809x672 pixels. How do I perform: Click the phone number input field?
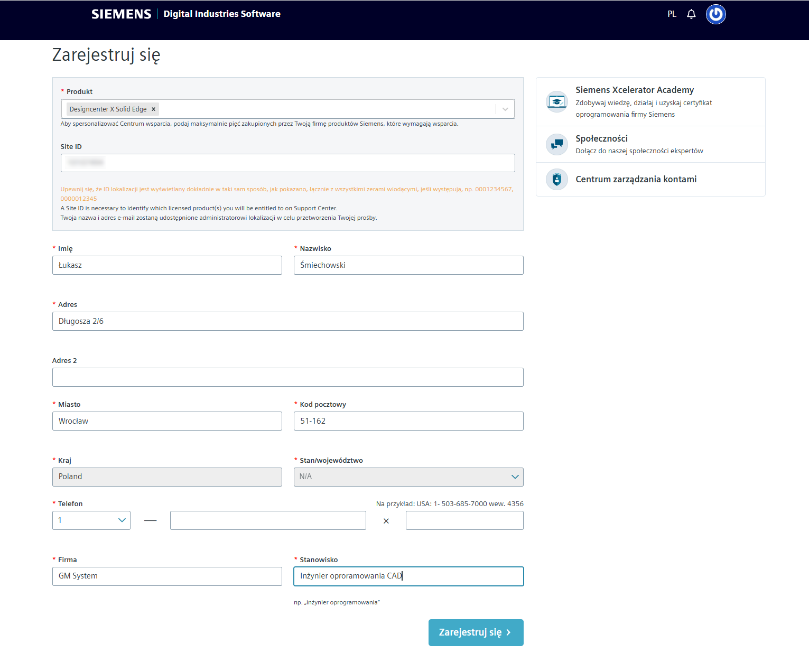[x=268, y=520]
